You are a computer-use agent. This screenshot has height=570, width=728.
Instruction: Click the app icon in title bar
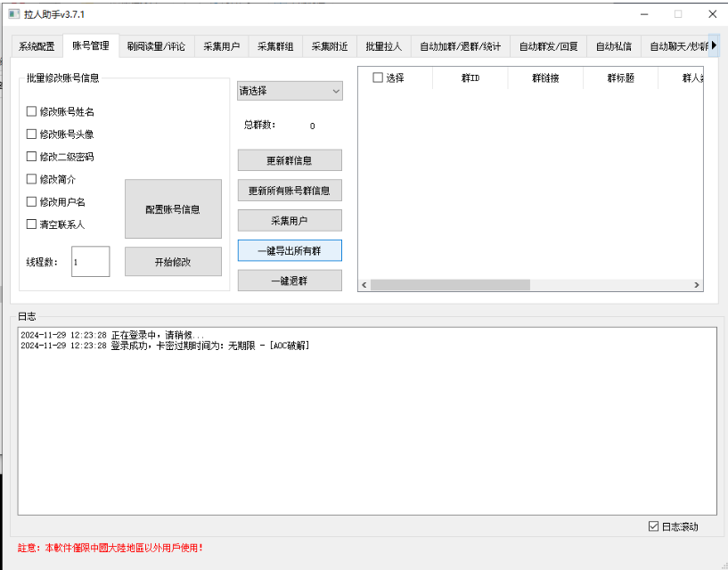(13, 14)
